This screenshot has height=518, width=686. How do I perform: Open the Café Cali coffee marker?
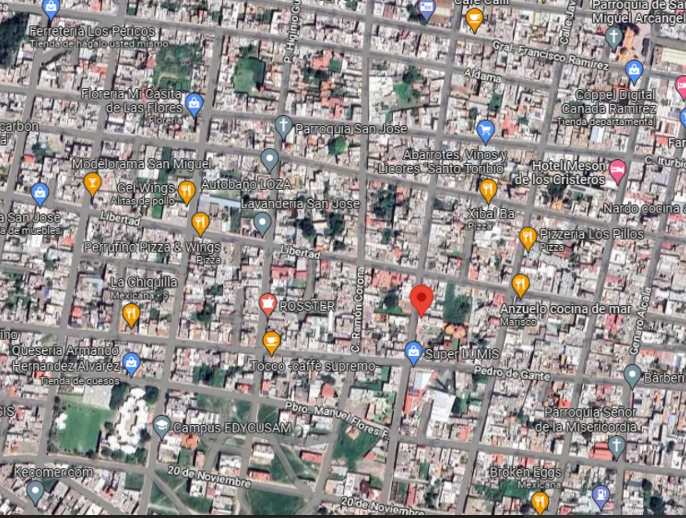(x=474, y=21)
